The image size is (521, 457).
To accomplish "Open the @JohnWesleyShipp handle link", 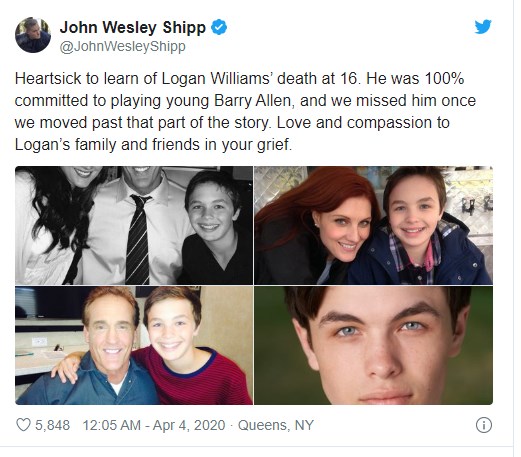I will pos(122,47).
